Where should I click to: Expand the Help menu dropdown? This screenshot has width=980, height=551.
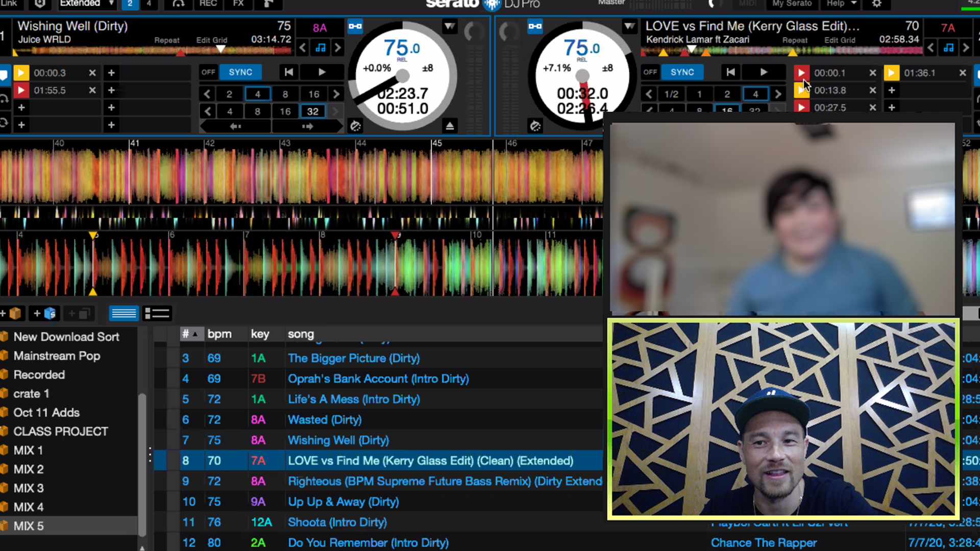point(841,4)
